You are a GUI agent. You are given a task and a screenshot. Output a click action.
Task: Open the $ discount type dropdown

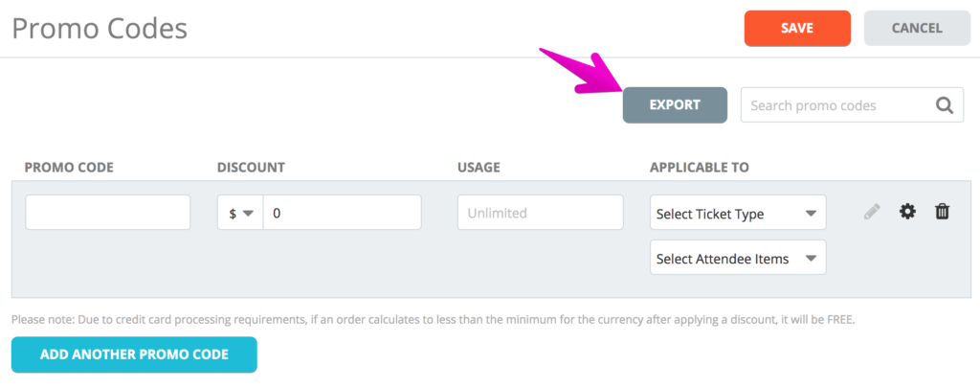pyautogui.click(x=240, y=213)
